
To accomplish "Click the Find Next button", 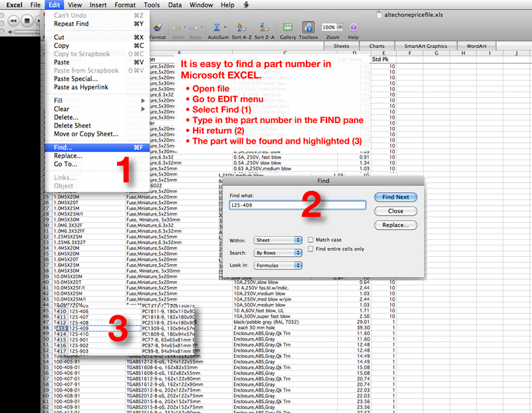I will pos(396,197).
